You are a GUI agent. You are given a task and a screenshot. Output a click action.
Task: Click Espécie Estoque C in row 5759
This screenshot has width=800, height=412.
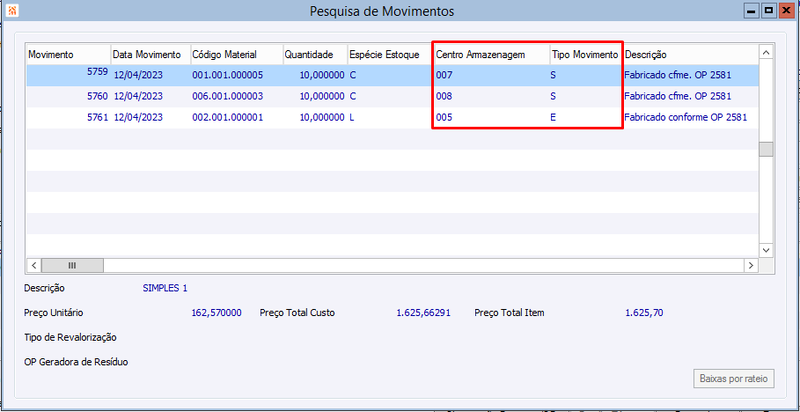[x=353, y=75]
